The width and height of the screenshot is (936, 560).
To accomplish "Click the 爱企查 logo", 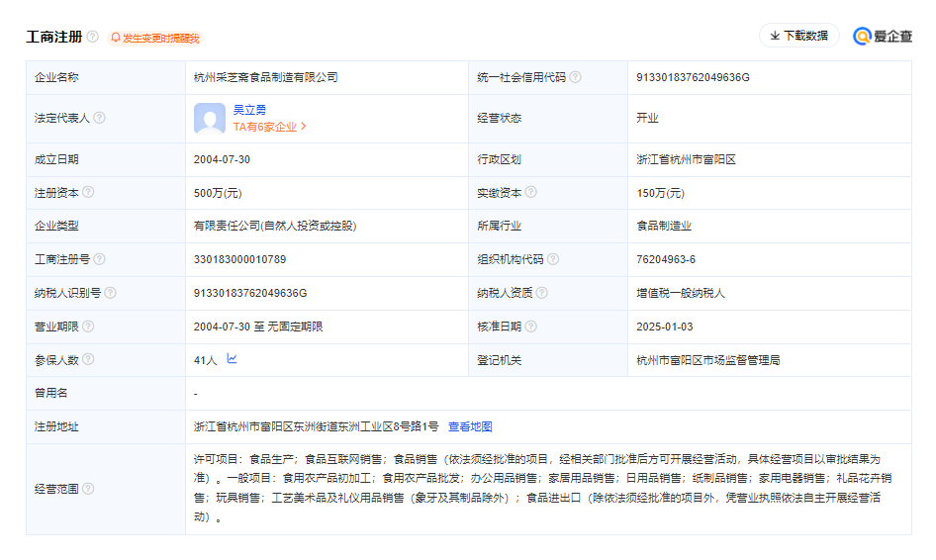I will (883, 36).
